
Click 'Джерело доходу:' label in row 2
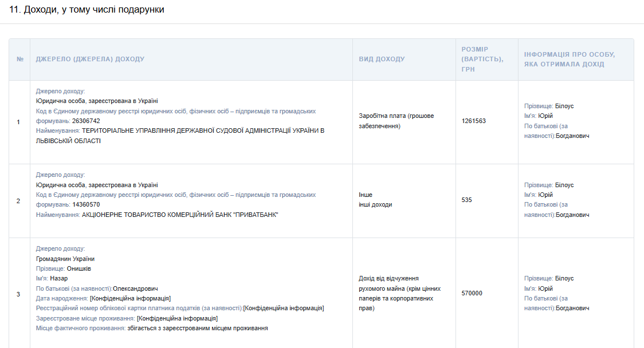click(x=60, y=175)
